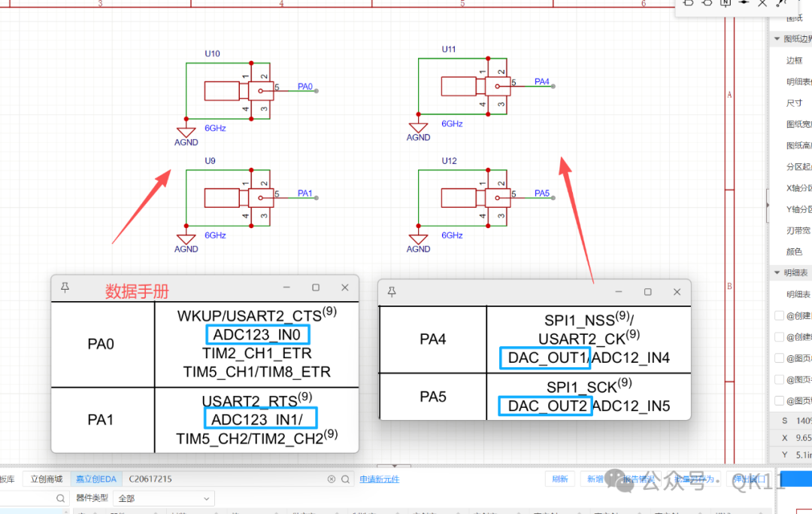Click the 报告错误 button
Image resolution: width=812 pixels, height=514 pixels.
tap(638, 479)
